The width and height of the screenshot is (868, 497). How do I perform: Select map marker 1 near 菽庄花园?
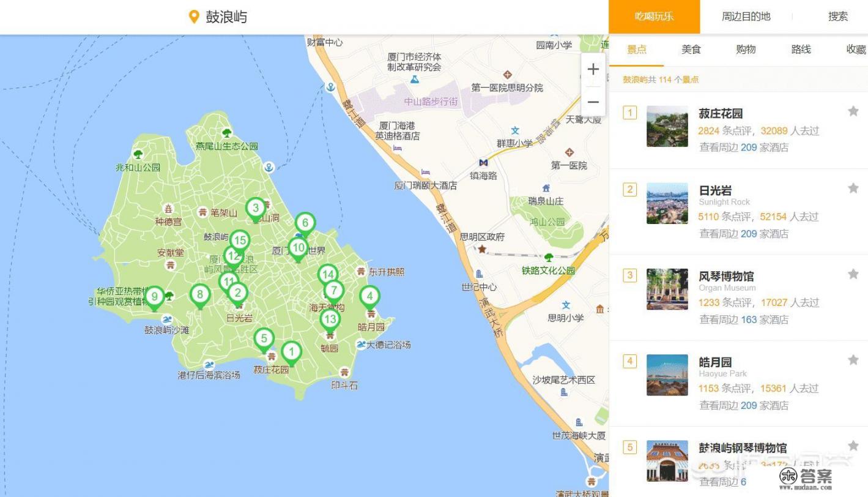click(292, 351)
